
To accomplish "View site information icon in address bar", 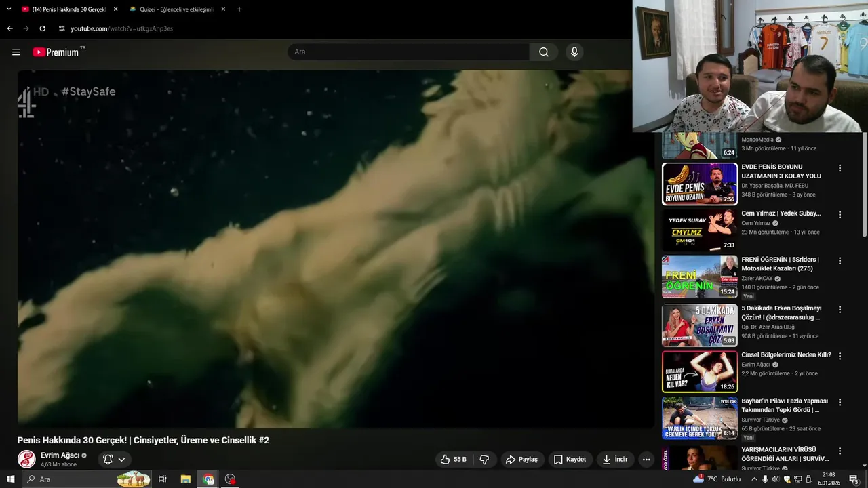I will click(x=62, y=28).
